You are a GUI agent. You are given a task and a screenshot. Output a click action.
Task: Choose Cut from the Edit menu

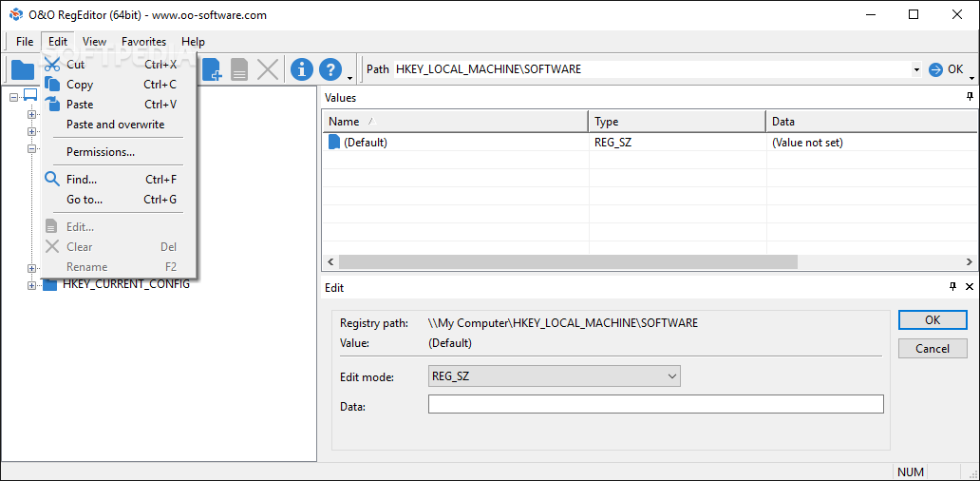(x=119, y=64)
